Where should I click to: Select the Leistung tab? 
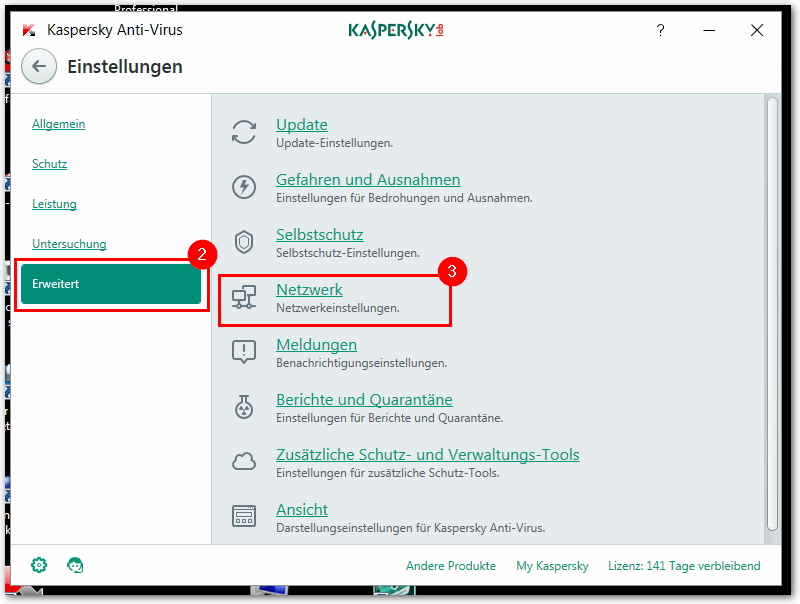(x=54, y=204)
